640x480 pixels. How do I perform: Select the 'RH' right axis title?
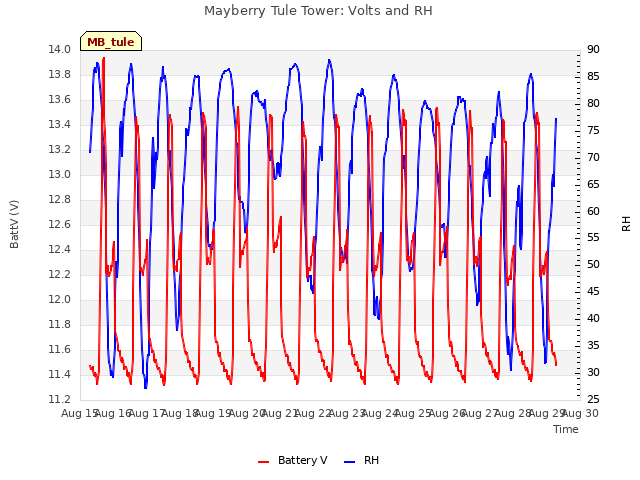click(626, 224)
